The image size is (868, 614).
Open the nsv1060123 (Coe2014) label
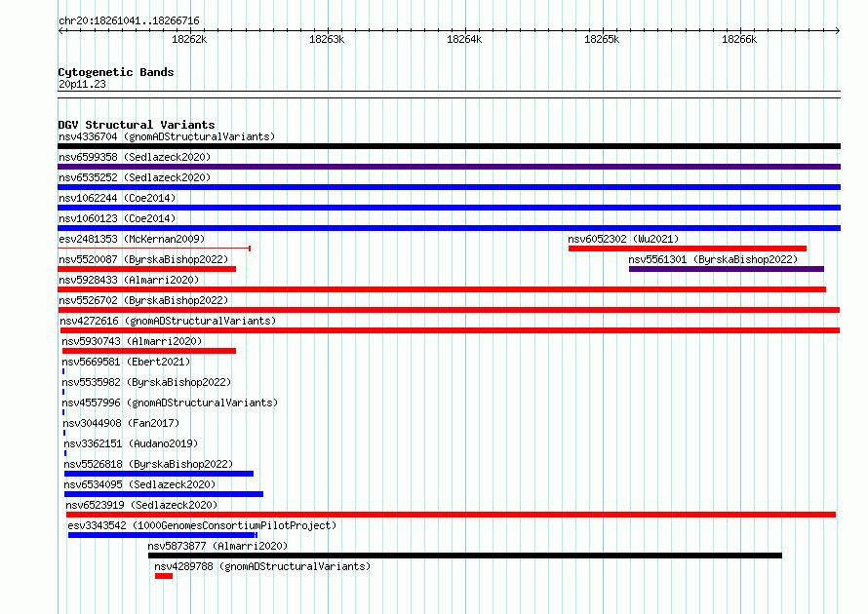click(x=117, y=218)
